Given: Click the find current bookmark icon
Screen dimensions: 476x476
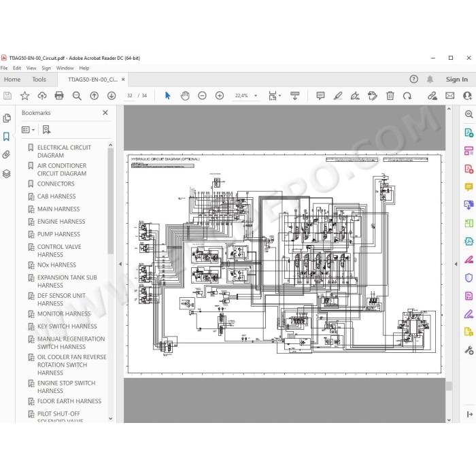Looking at the screenshot, I should point(46,130).
